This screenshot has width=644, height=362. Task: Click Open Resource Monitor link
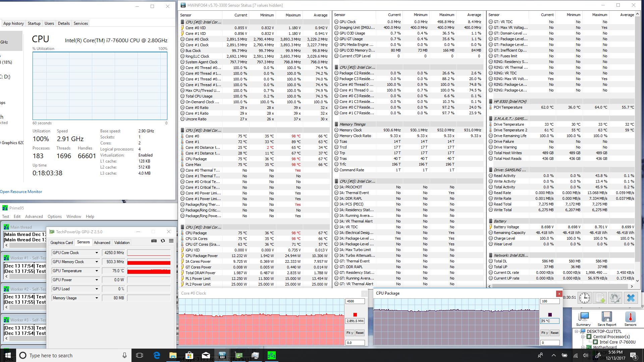(x=21, y=192)
